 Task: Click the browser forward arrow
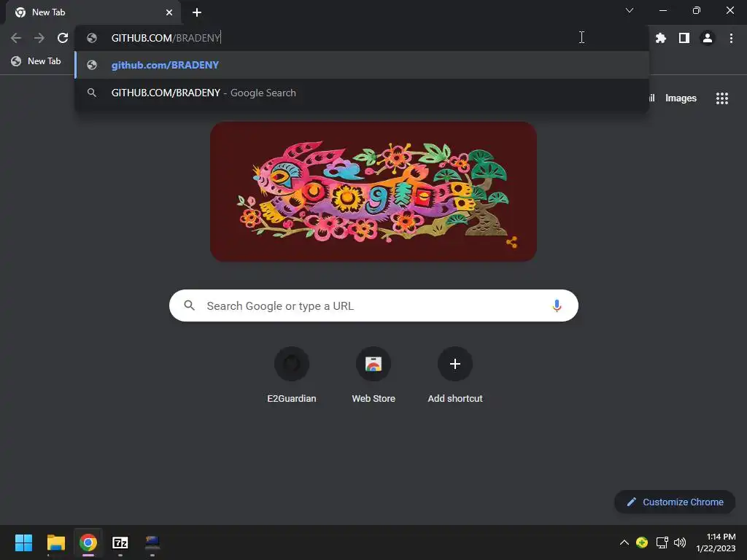[39, 38]
